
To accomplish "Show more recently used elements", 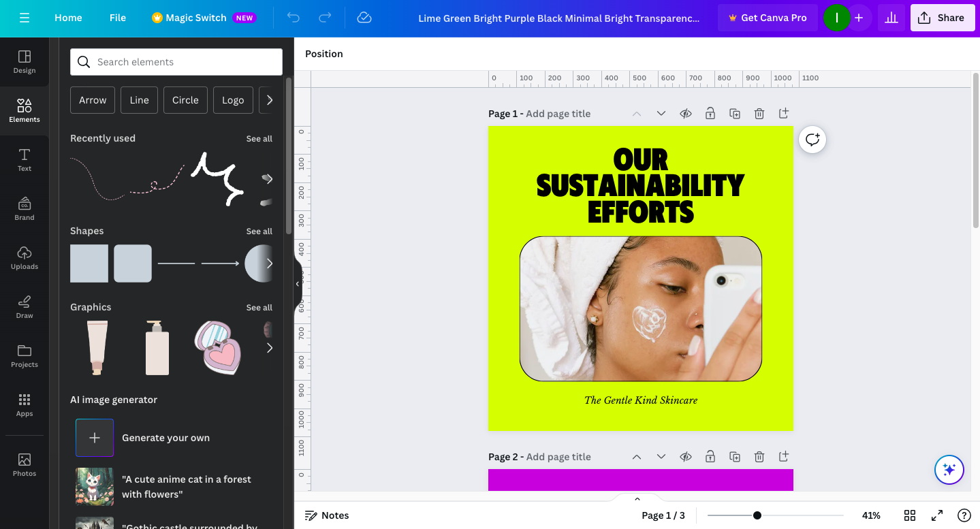I will coord(269,179).
